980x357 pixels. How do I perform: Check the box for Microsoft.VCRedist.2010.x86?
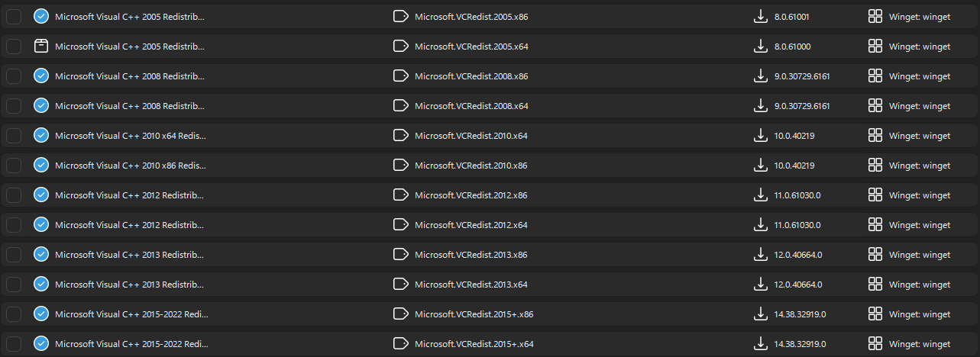pyautogui.click(x=14, y=166)
